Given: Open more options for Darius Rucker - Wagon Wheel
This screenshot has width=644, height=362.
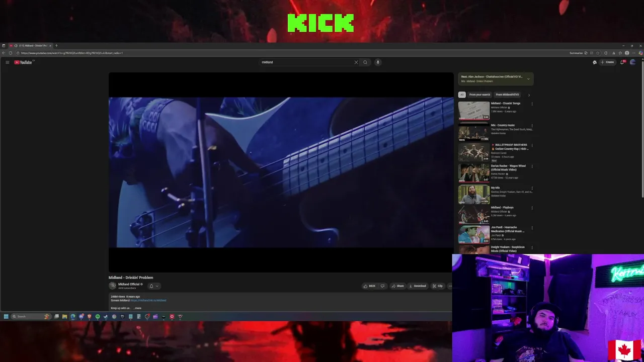Looking at the screenshot, I should [x=532, y=166].
